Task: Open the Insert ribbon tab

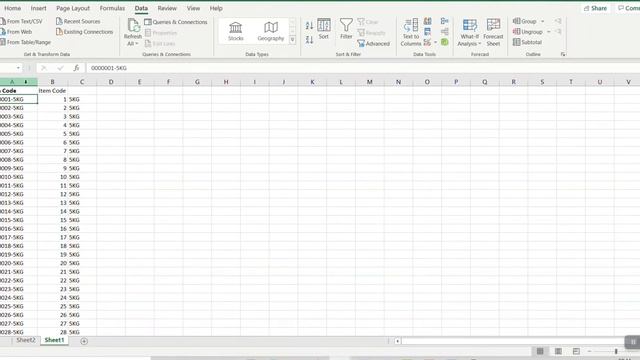Action: coord(38,8)
